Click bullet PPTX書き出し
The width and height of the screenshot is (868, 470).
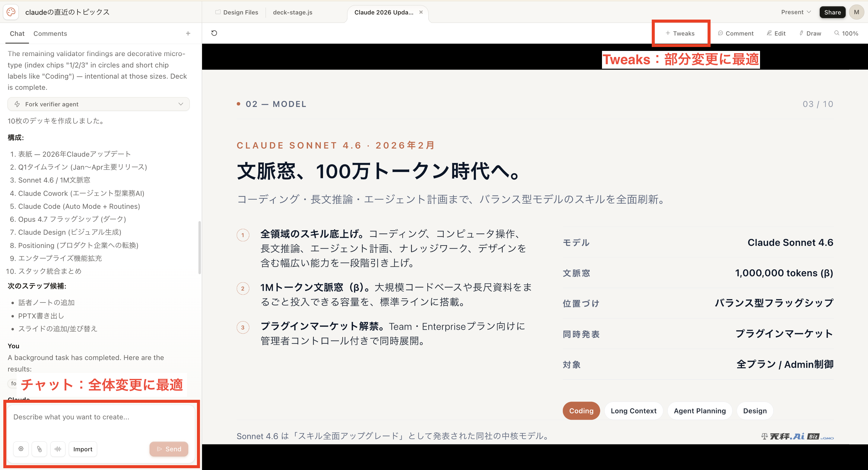[x=41, y=316]
